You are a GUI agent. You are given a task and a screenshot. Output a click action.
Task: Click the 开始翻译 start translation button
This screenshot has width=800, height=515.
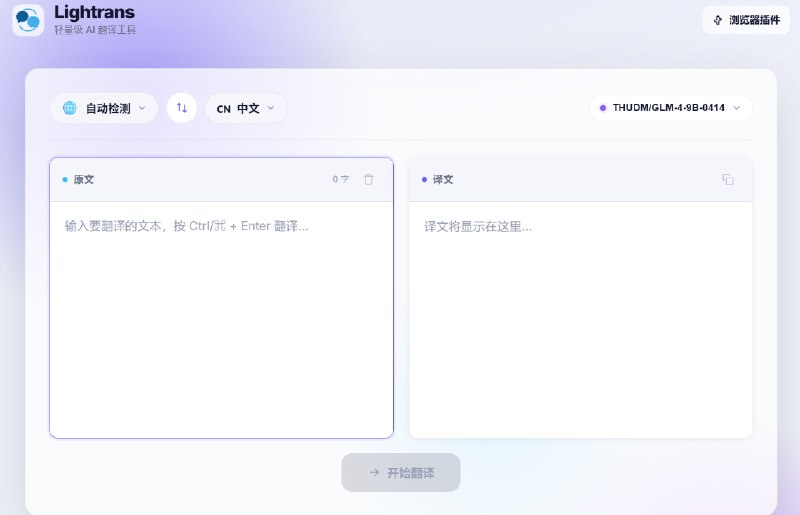(x=401, y=473)
